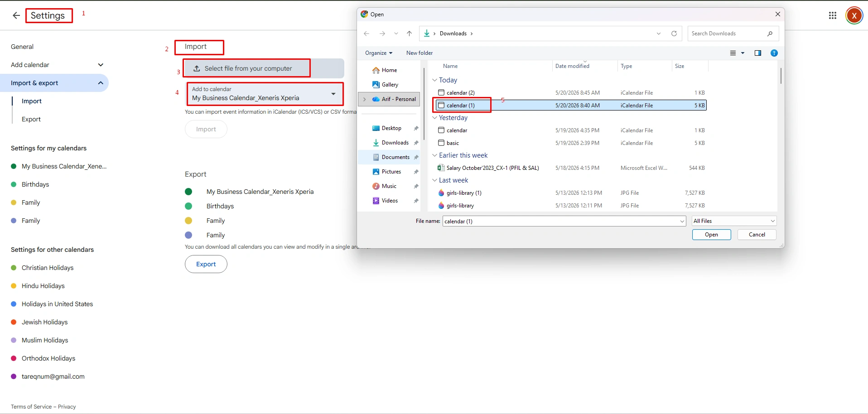Sort files by Name column
The image size is (868, 414).
click(x=450, y=66)
